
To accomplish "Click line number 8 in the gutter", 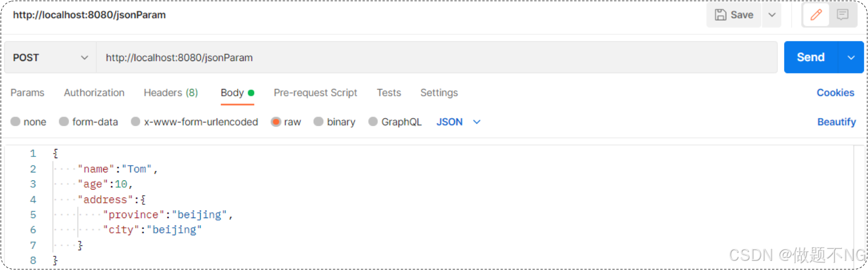I will tap(33, 260).
